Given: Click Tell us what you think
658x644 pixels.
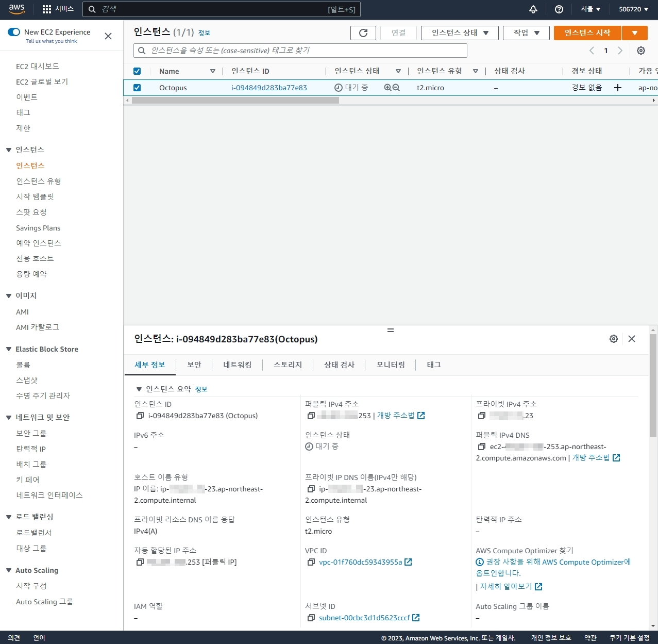Looking at the screenshot, I should tap(51, 41).
